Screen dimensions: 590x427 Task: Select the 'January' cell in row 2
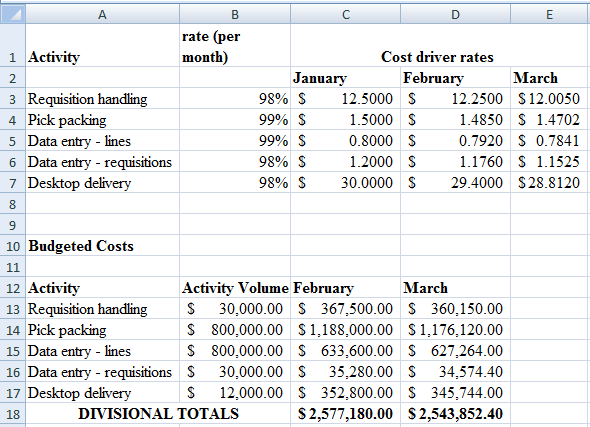pyautogui.click(x=345, y=77)
